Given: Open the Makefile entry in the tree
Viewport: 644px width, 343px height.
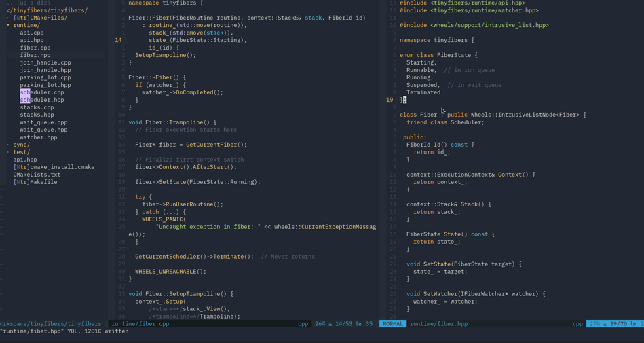Looking at the screenshot, I should click(35, 182).
